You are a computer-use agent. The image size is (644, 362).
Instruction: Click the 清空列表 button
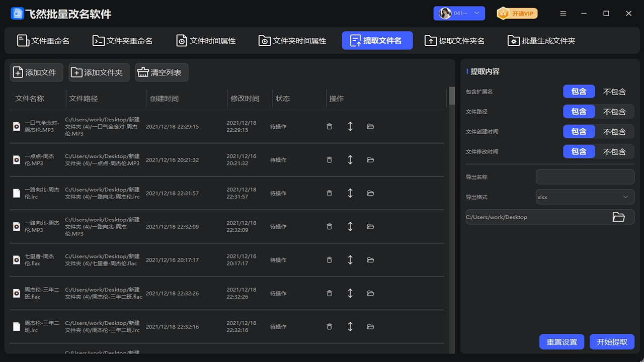point(161,72)
